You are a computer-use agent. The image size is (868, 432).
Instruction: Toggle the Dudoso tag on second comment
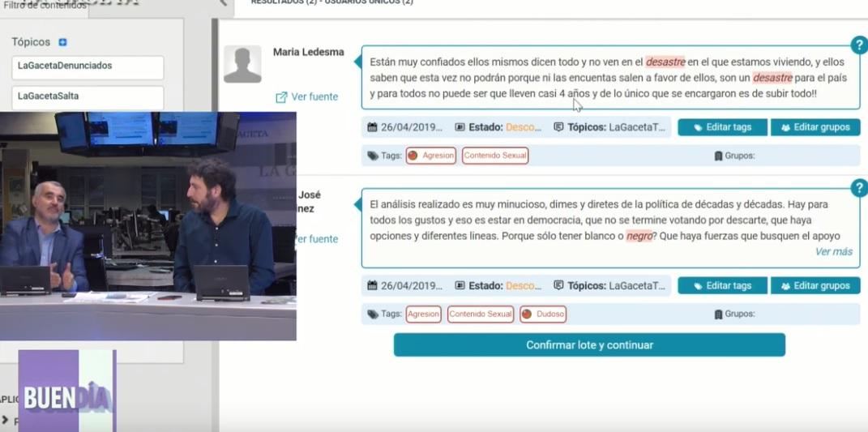542,314
